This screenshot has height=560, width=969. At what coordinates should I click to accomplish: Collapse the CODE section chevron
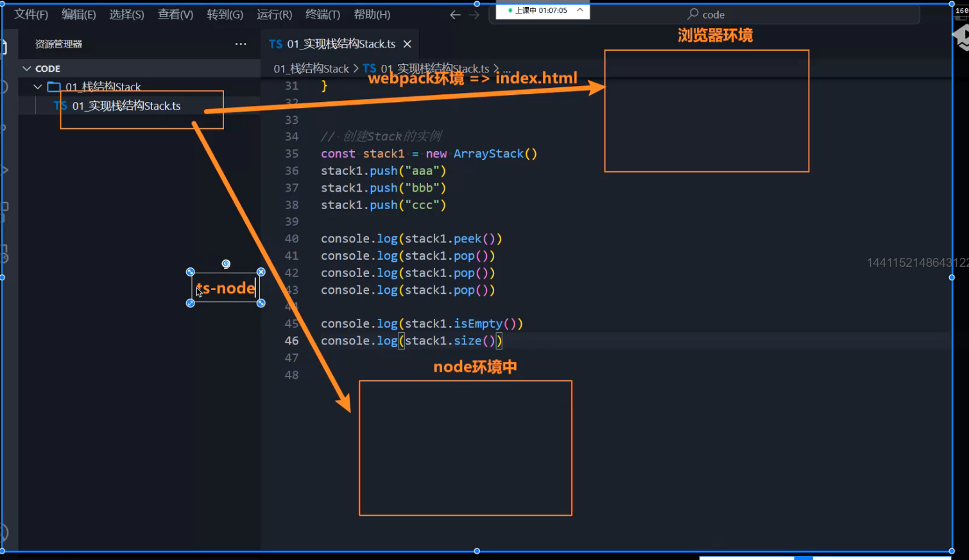tap(26, 68)
